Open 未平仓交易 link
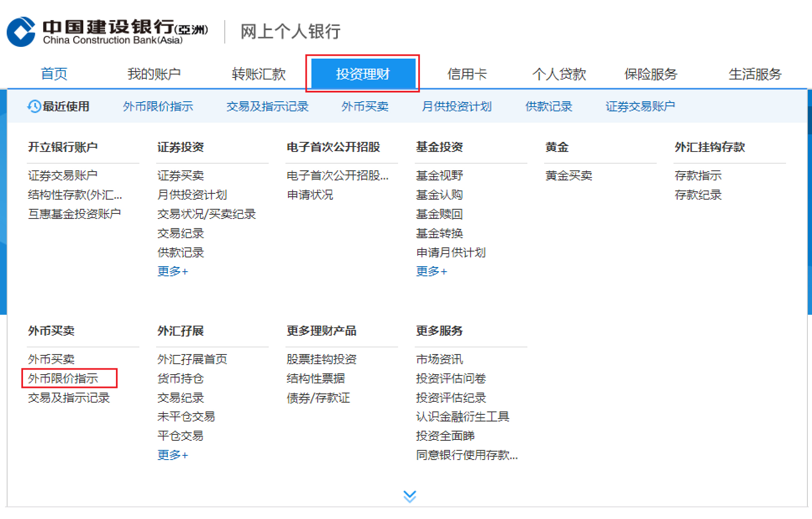Screen dimensions: 812x519 (187, 416)
